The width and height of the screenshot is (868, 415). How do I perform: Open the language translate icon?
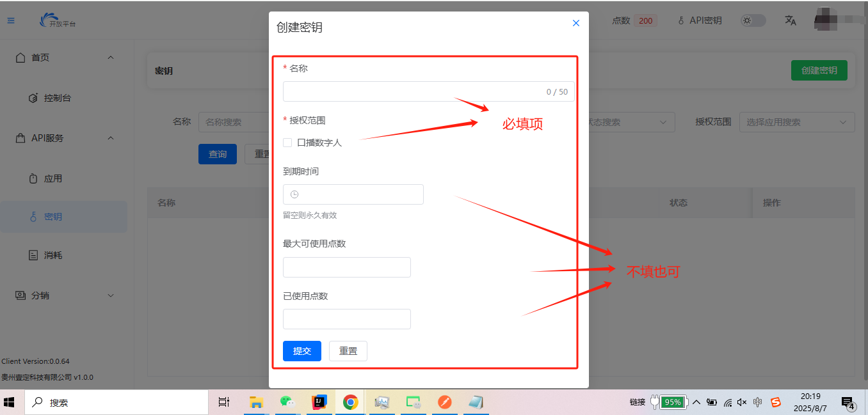tap(791, 20)
